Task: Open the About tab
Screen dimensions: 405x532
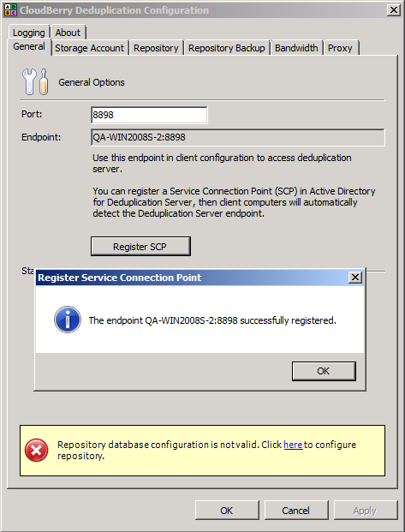Action: 68,33
